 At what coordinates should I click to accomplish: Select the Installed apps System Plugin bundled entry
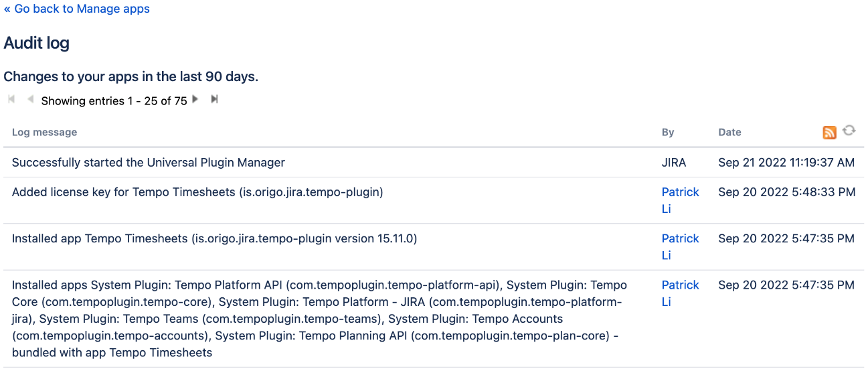click(x=320, y=319)
